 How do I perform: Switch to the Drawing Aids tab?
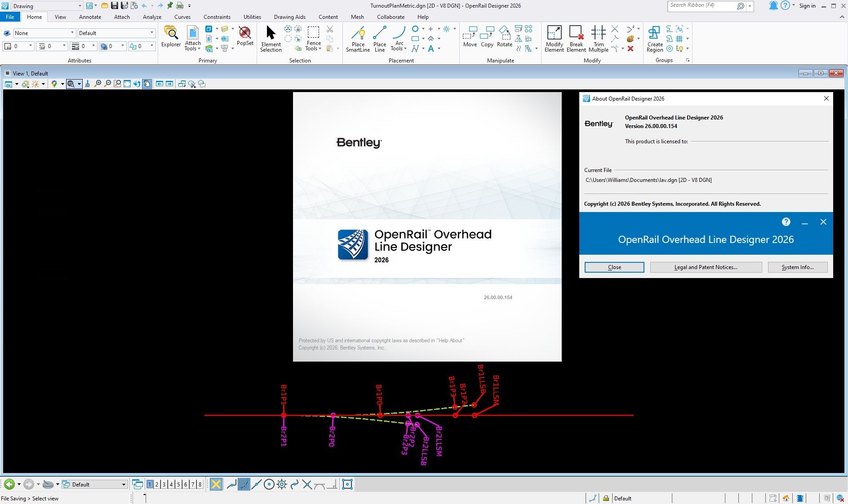click(x=289, y=17)
